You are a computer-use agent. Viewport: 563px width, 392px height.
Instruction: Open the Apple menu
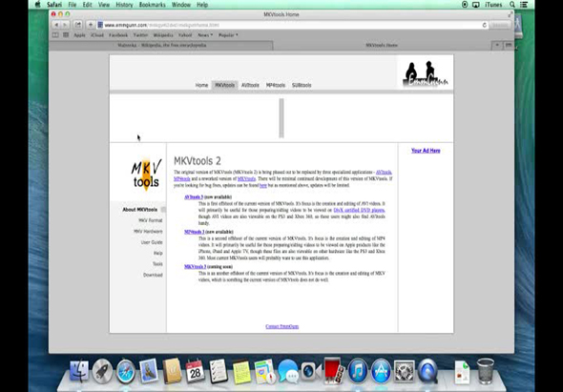tap(38, 5)
